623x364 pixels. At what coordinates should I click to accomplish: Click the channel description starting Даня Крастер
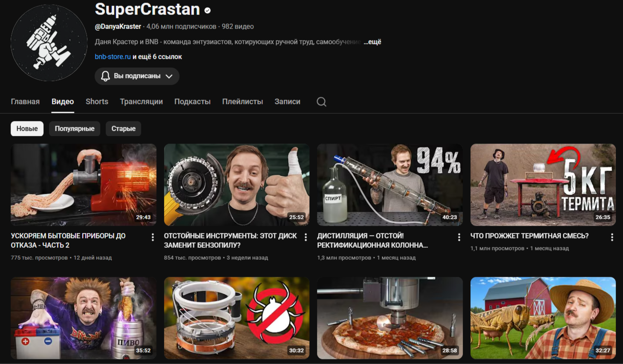[228, 42]
